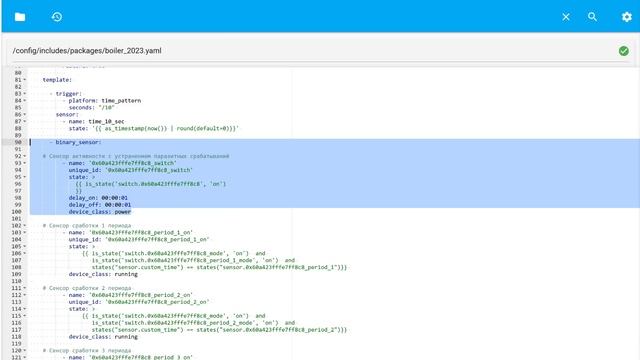The image size is (640, 360).
Task: Fold the sensor block at line 86
Action: pyautogui.click(x=24, y=114)
